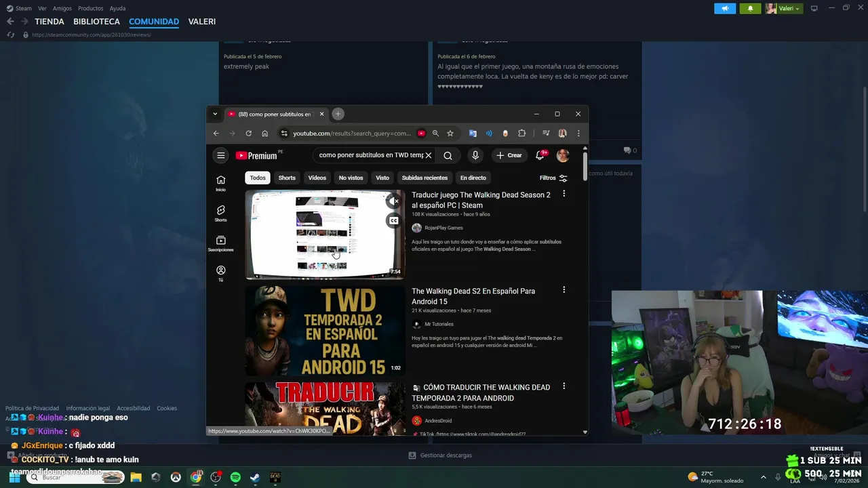The height and width of the screenshot is (488, 868).
Task: Select the Videos filter chip
Action: pyautogui.click(x=317, y=178)
